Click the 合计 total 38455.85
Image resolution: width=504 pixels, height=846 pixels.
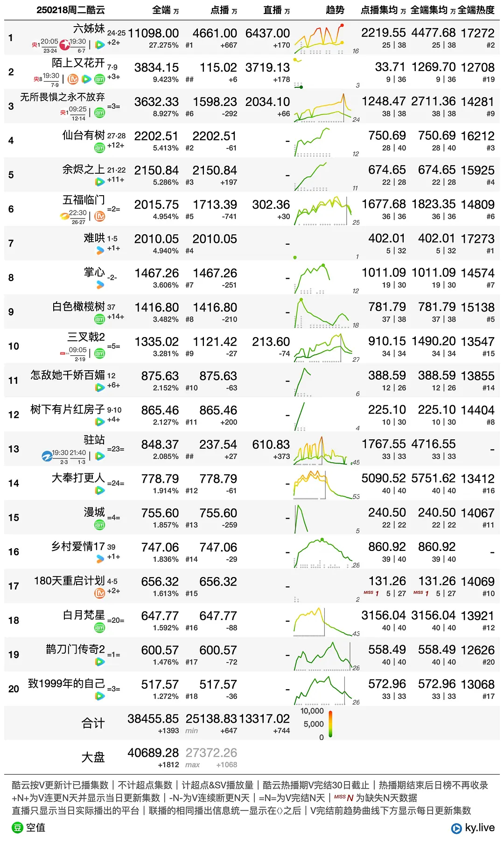pyautogui.click(x=153, y=719)
